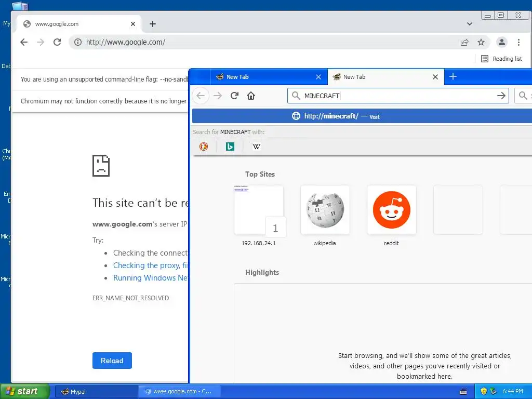Click the Top Sites heading

[260, 175]
